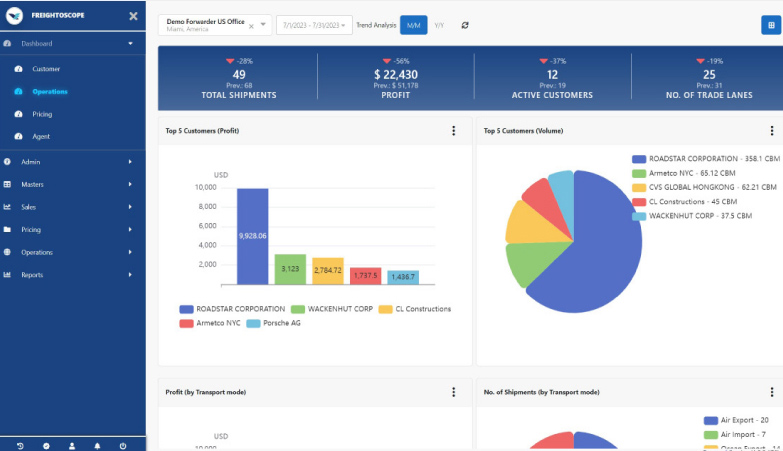
Task: Click the Freightoscope bird logo
Action: pyautogui.click(x=14, y=15)
